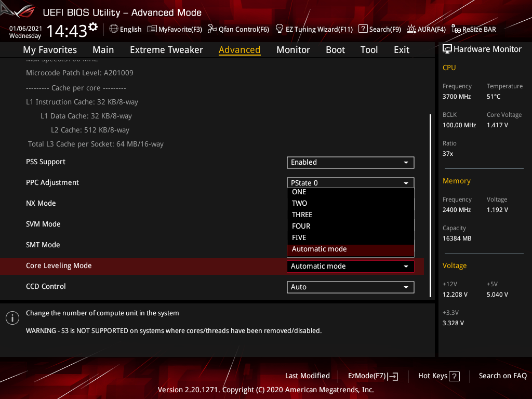This screenshot has width=532, height=399.
Task: Click the EzMode arrow icon
Action: tap(394, 376)
